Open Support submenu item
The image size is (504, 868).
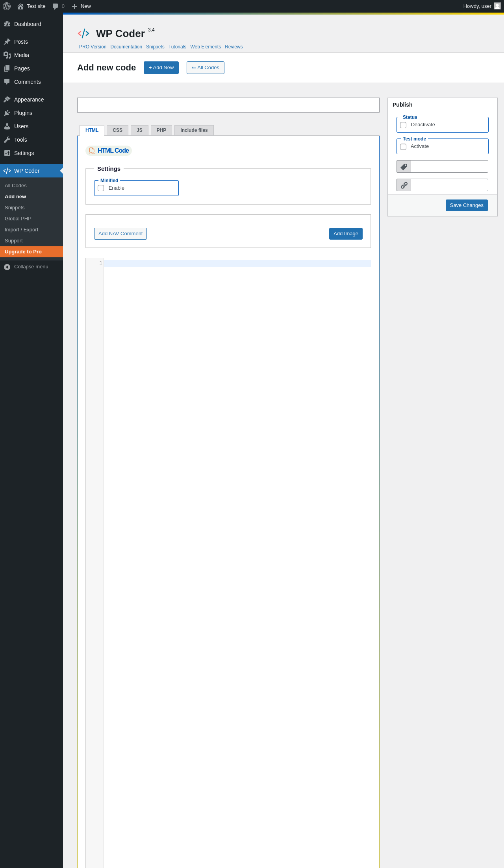(31, 241)
